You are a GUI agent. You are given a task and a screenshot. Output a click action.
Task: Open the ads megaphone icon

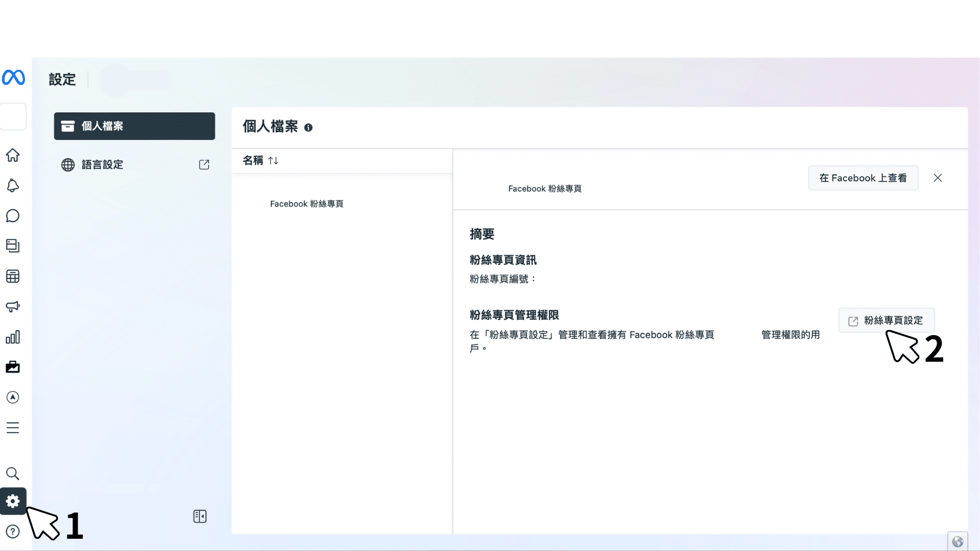[x=13, y=307]
